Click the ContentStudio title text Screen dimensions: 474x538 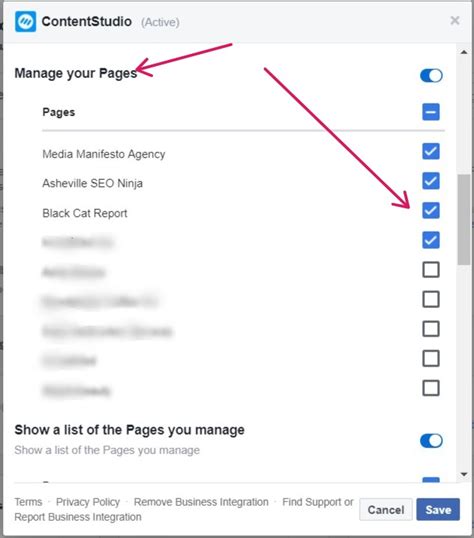(86, 21)
